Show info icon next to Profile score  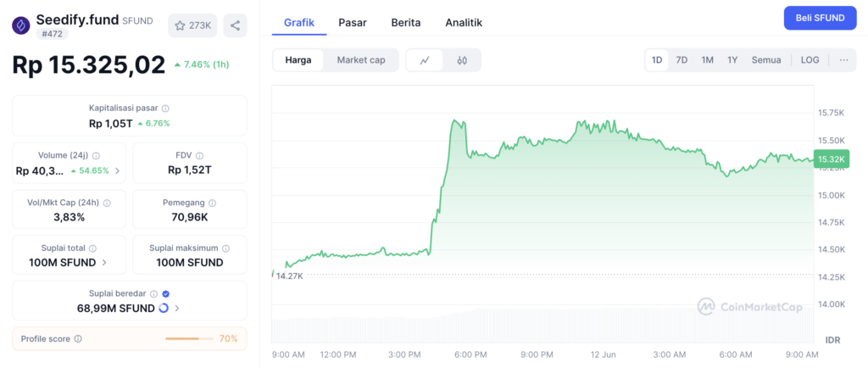[78, 338]
